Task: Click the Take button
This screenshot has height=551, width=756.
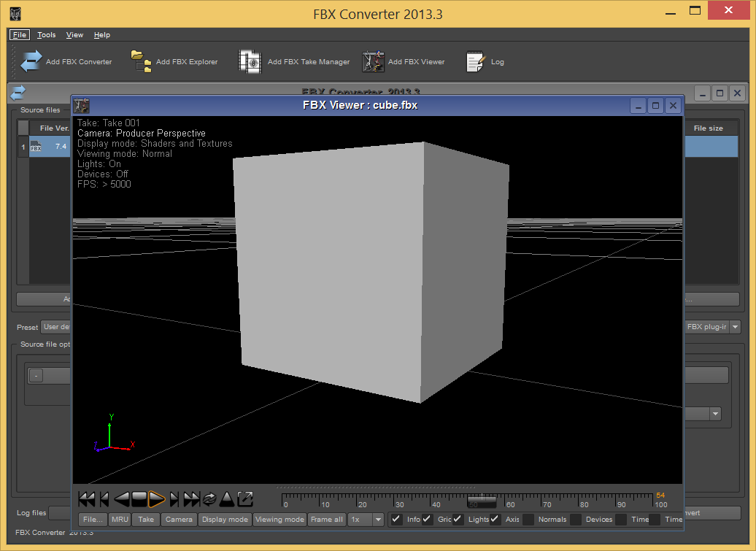Action: click(146, 520)
